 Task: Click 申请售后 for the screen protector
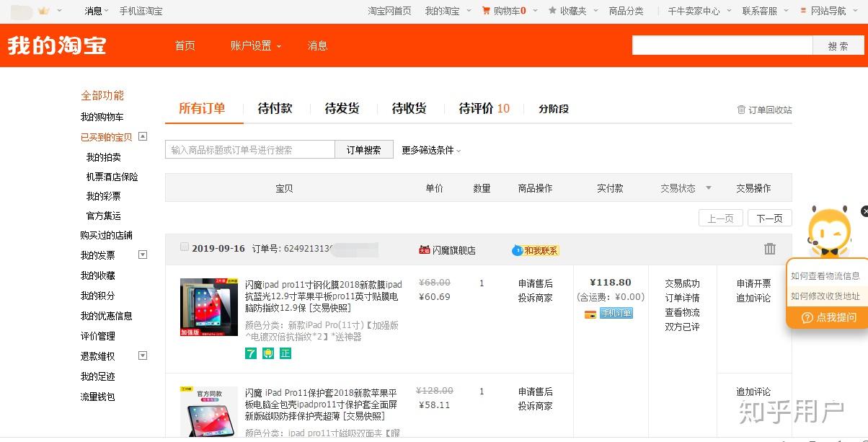535,283
